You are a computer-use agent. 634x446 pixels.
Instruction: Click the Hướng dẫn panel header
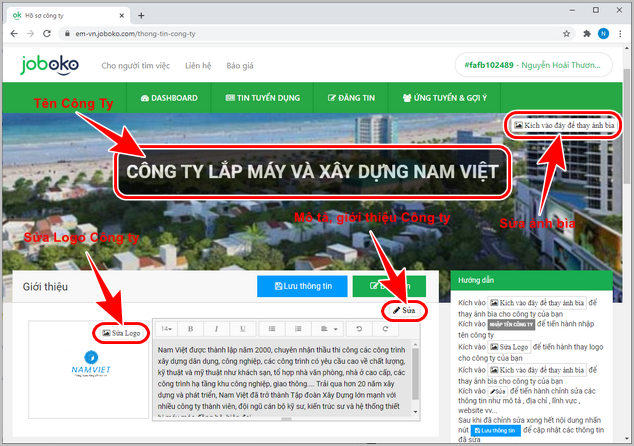point(531,280)
